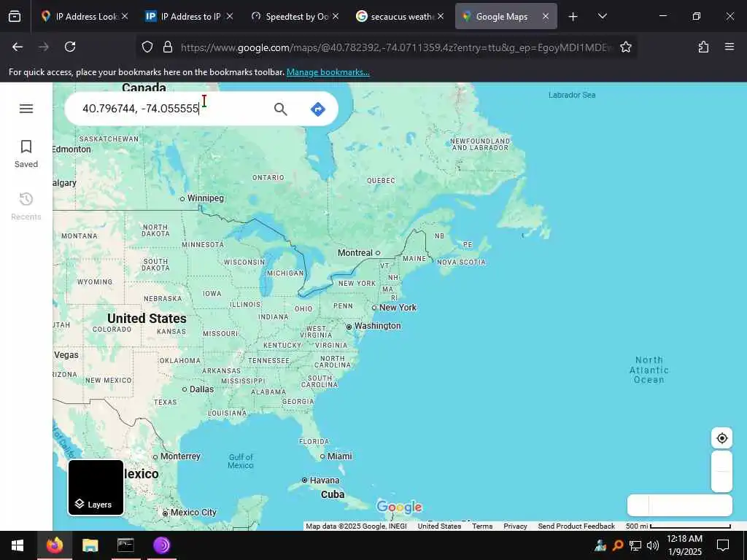Go back with the browser back arrow

[18, 47]
